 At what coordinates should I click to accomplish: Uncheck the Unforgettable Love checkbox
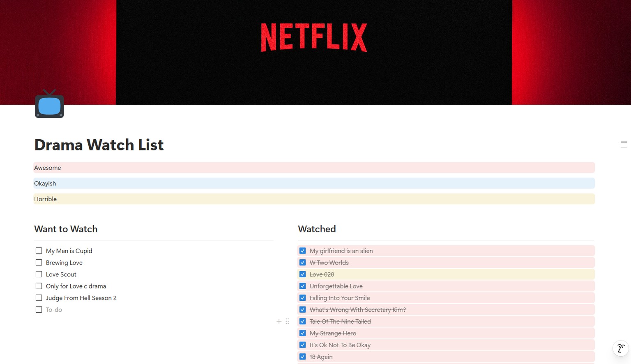pos(302,286)
